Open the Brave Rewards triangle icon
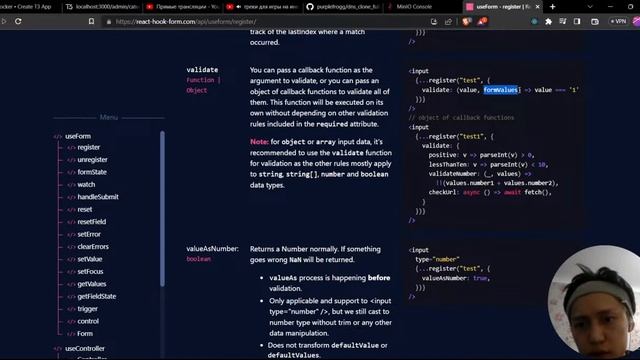 pos(482,21)
